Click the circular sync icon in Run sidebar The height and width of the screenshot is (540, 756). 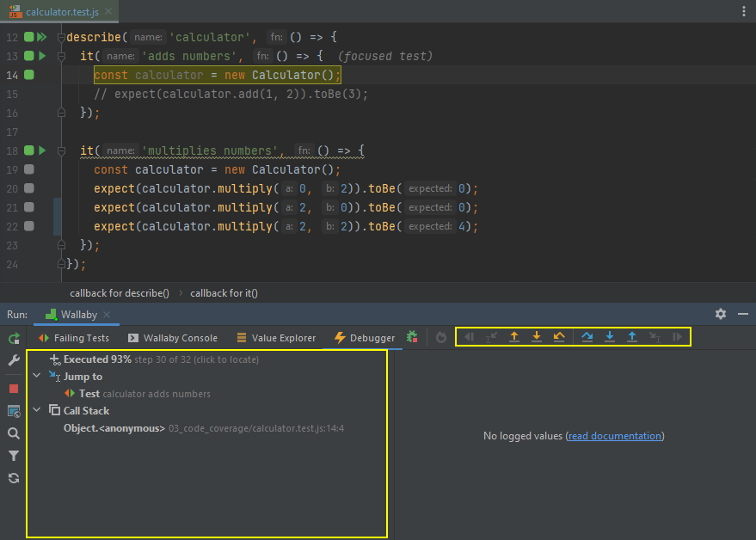(x=14, y=478)
